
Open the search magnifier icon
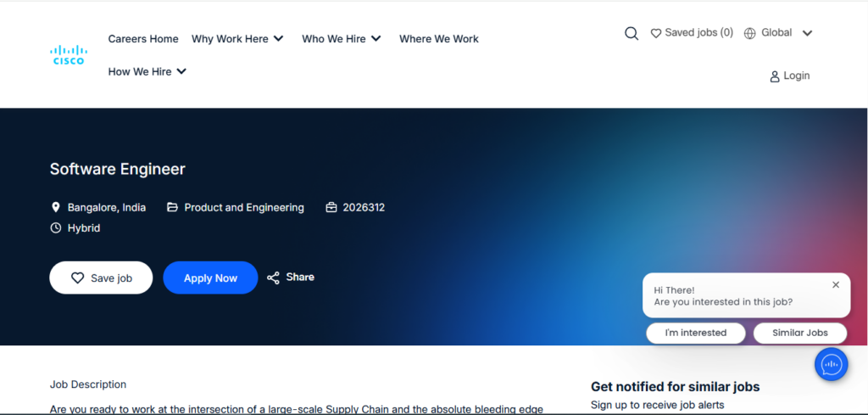tap(632, 33)
